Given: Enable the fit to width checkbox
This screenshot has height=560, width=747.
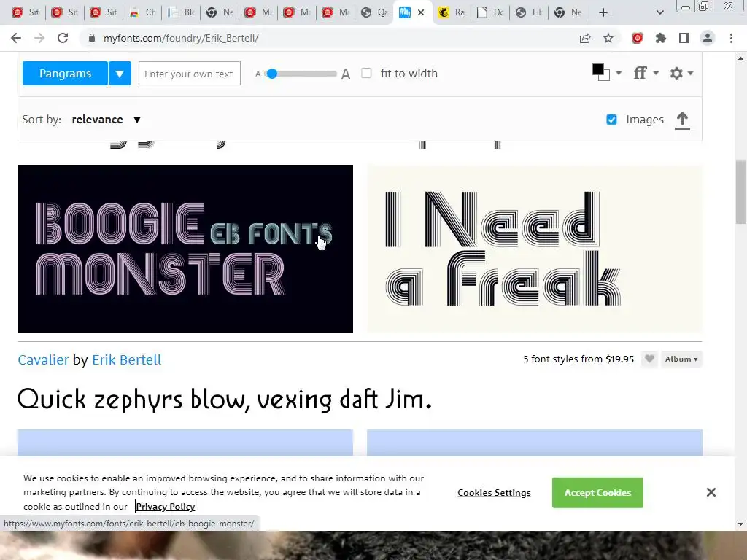Looking at the screenshot, I should pyautogui.click(x=366, y=73).
